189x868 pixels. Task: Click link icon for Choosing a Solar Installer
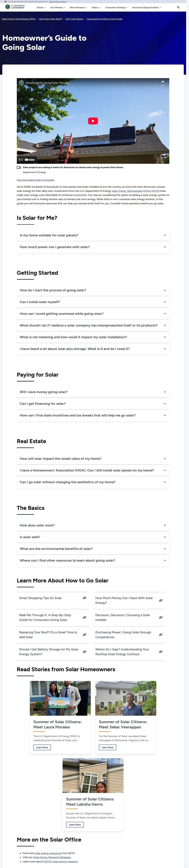(x=161, y=617)
